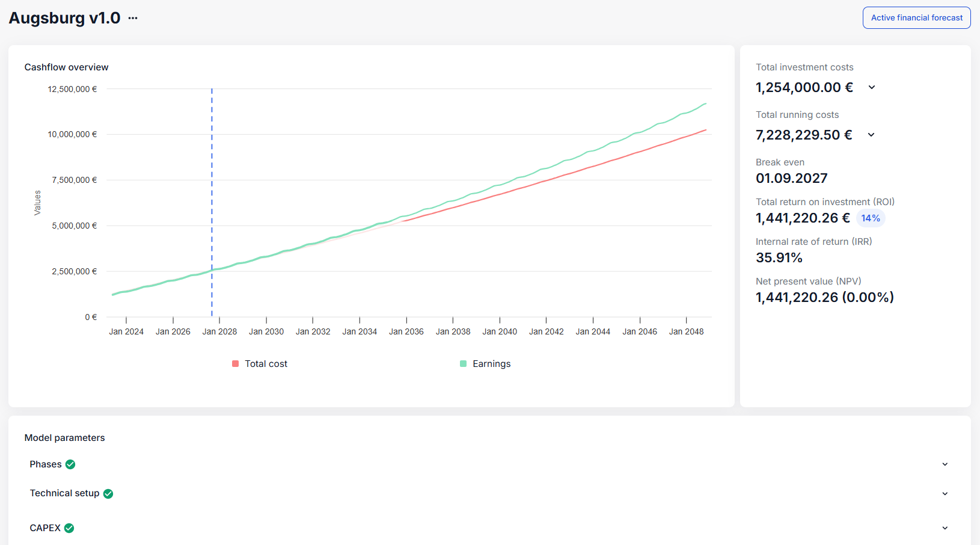The width and height of the screenshot is (980, 545).
Task: Toggle Earnings series in chart legend
Action: 491,364
